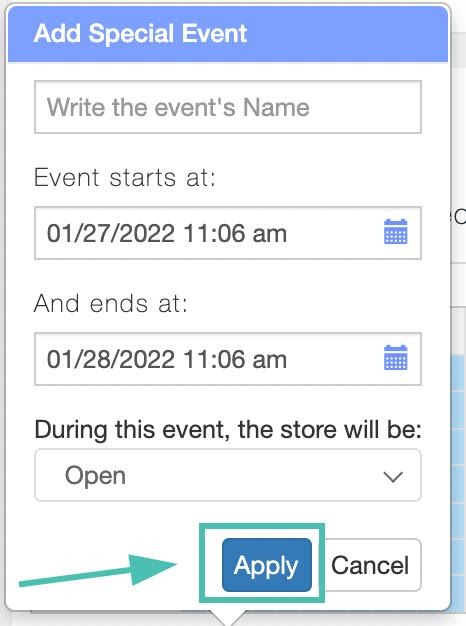Click the start time 11:06 am portion
466x626 pixels.
pyautogui.click(x=235, y=233)
